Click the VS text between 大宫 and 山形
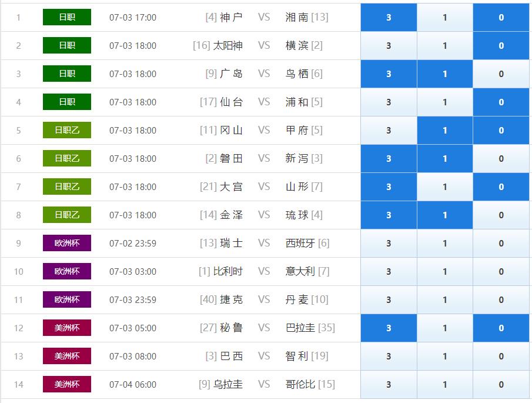The width and height of the screenshot is (532, 403). (x=264, y=187)
